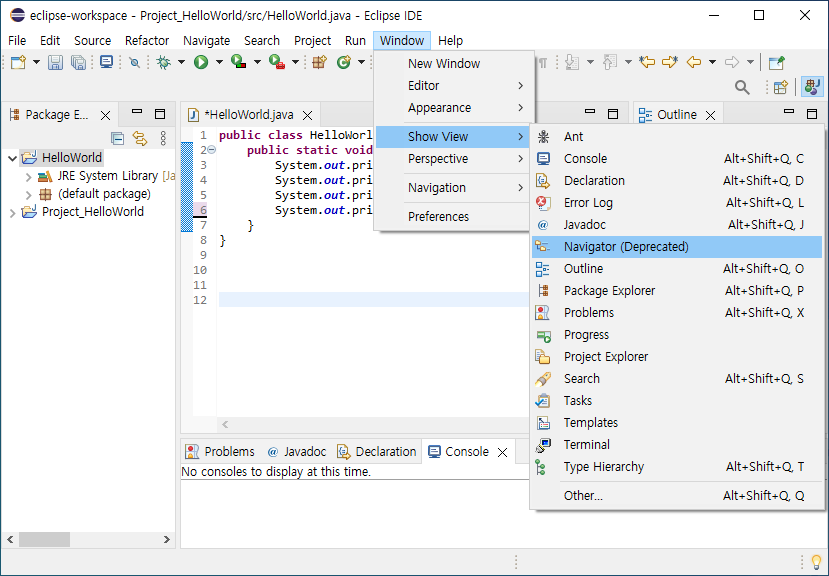Viewport: 829px width, 576px height.
Task: Toggle the code fold marker on line 2
Action: (x=211, y=150)
